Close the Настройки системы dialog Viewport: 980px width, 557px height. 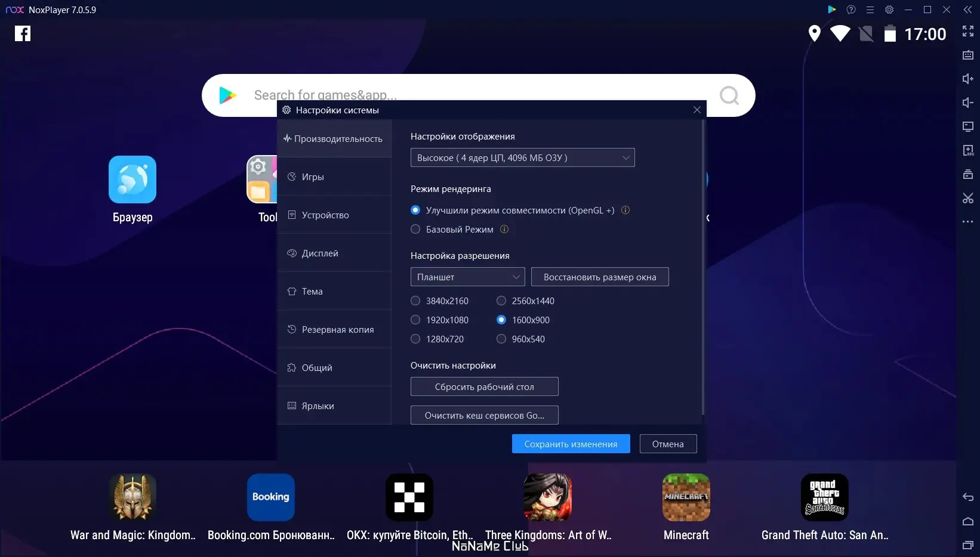(697, 110)
